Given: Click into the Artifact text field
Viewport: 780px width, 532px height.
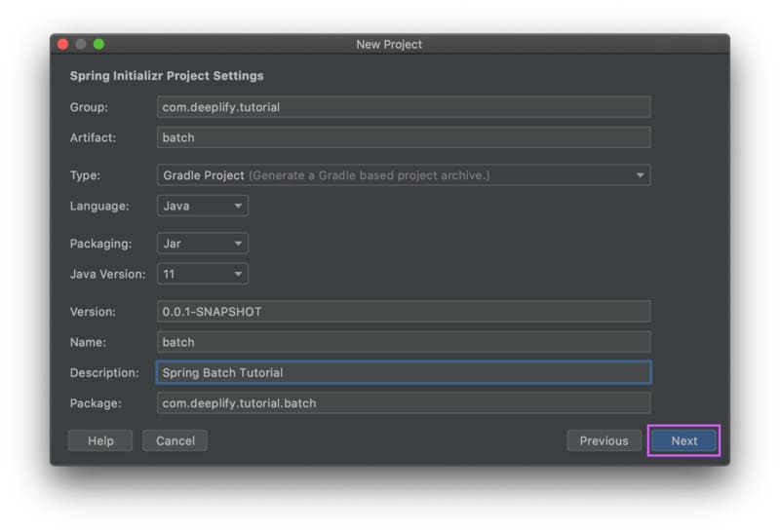Looking at the screenshot, I should tap(403, 137).
